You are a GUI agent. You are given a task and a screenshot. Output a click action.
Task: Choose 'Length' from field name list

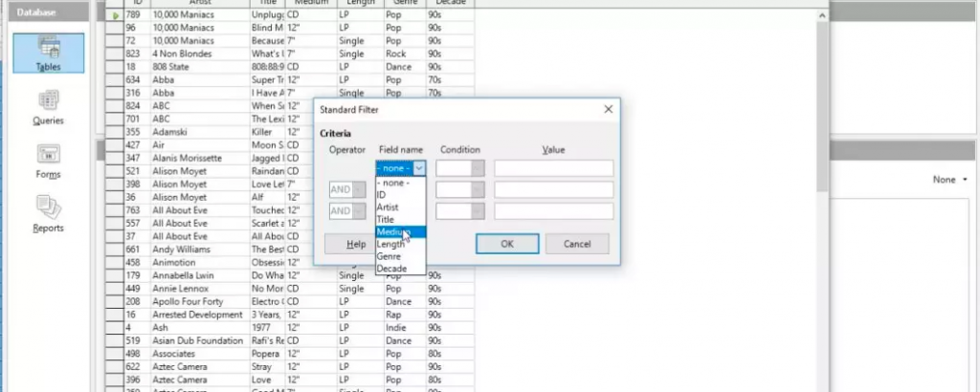click(x=401, y=244)
